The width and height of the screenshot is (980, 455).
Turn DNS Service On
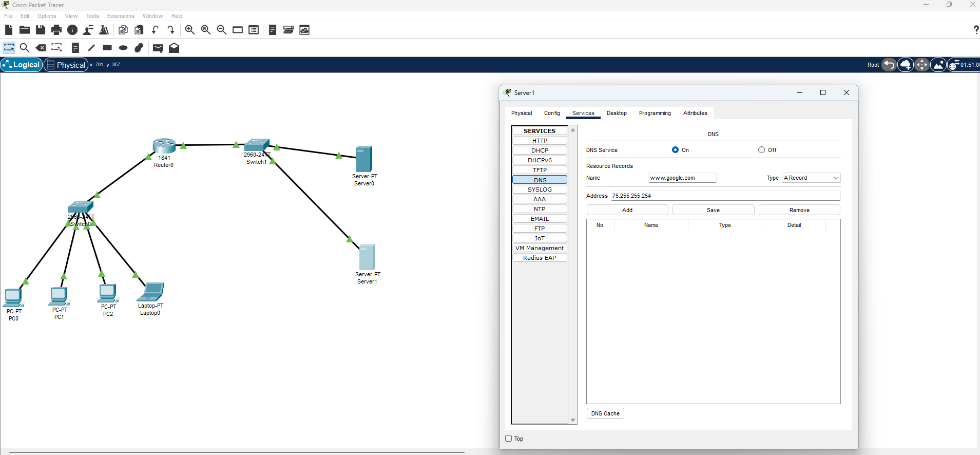coord(675,150)
